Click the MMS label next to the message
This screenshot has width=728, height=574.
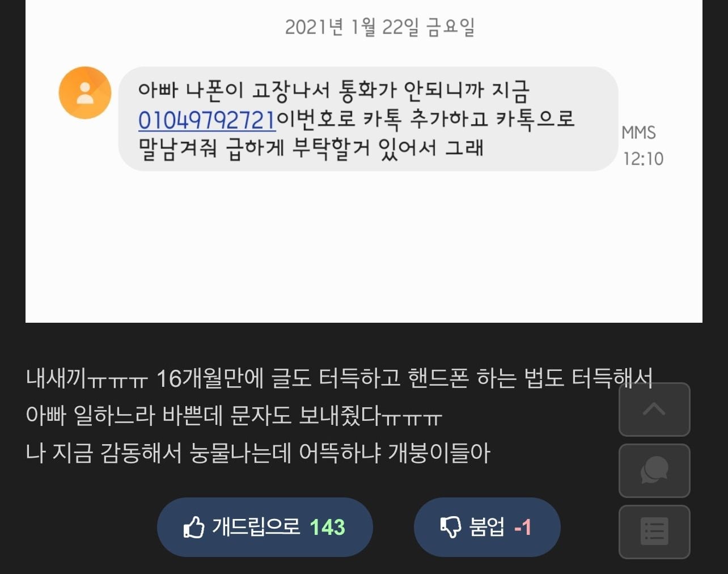coord(639,133)
